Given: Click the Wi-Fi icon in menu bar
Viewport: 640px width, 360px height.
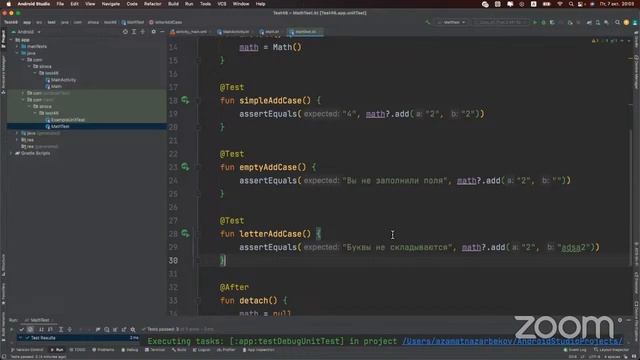Looking at the screenshot, I should click(x=560, y=4).
